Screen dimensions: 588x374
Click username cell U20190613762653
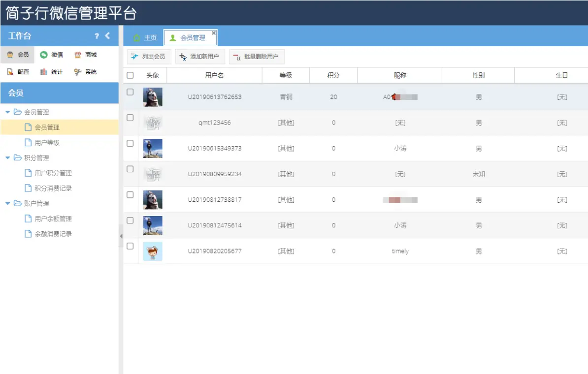(215, 97)
